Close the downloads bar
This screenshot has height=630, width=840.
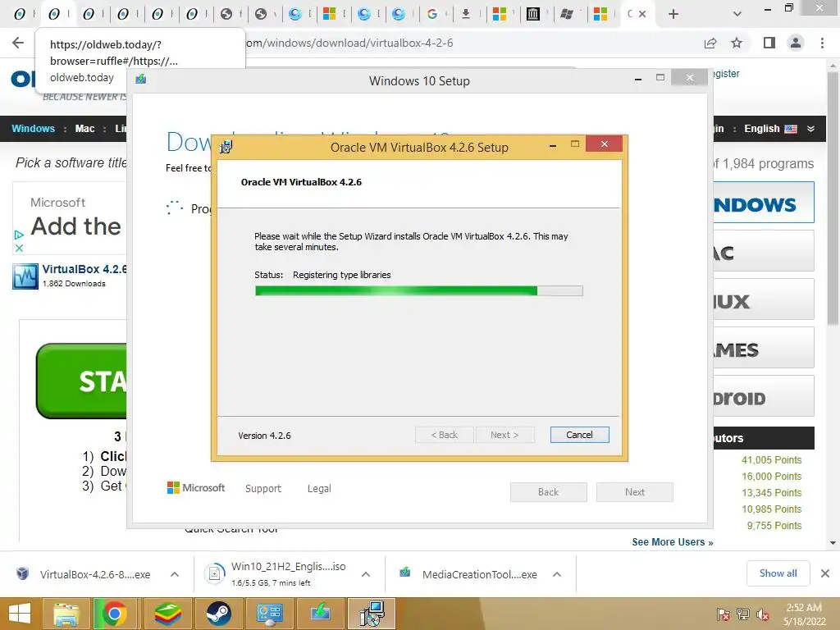[x=825, y=573]
